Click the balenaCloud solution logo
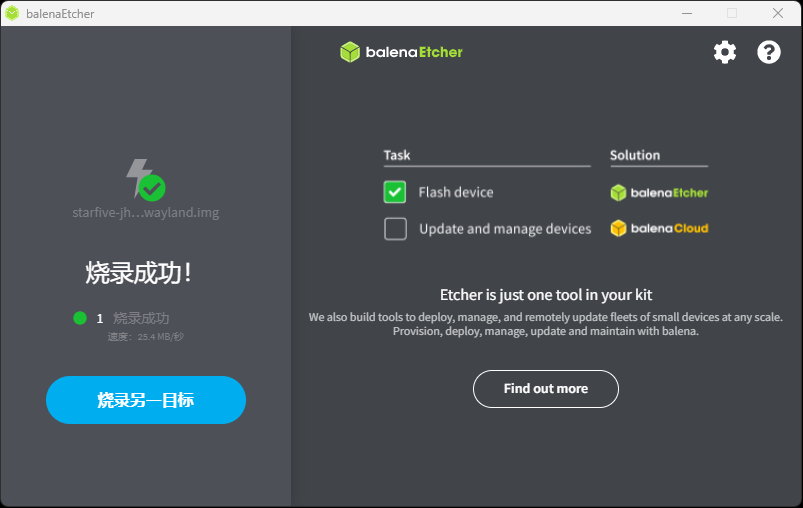Screen dimensions: 803x508 point(659,228)
